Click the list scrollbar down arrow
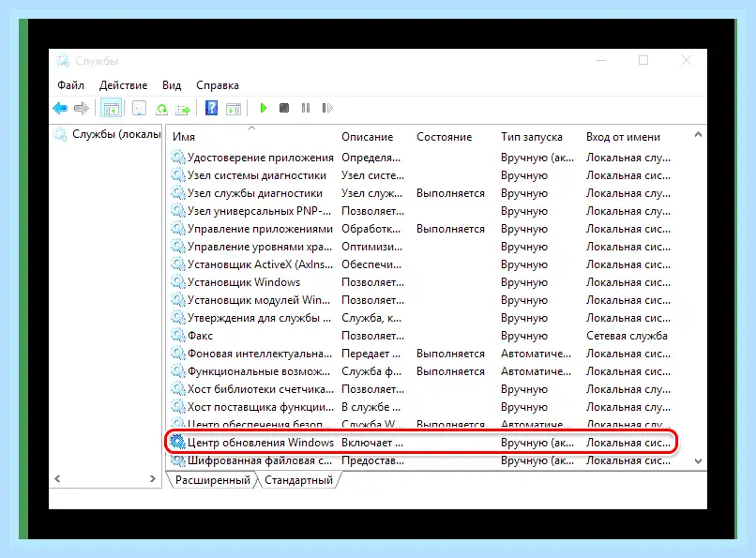Screen dimensions: 756x558 point(698,460)
